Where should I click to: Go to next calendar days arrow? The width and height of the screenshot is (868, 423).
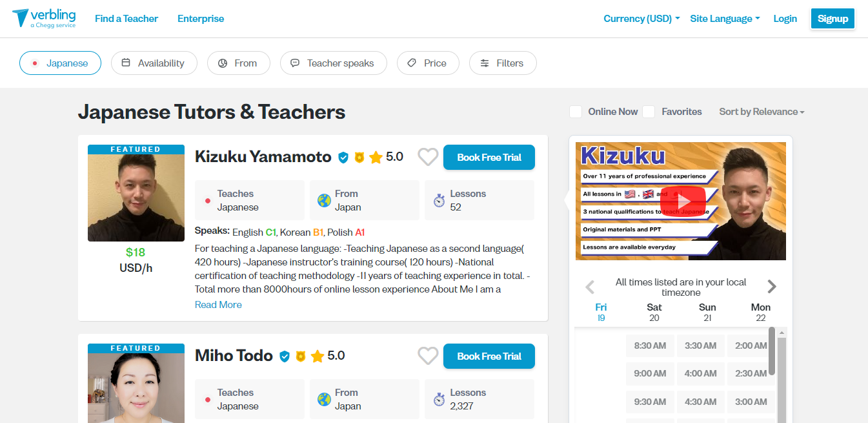[772, 287]
